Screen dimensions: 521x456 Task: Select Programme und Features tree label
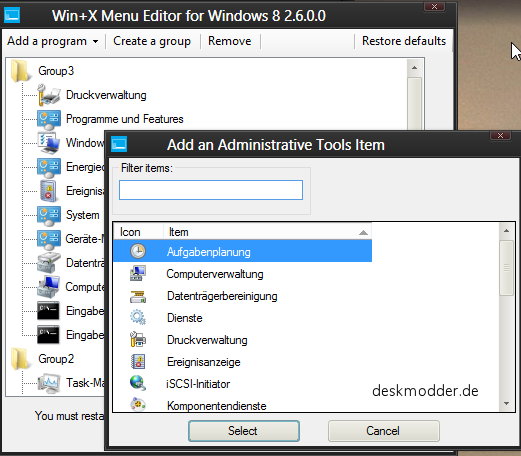tap(125, 119)
